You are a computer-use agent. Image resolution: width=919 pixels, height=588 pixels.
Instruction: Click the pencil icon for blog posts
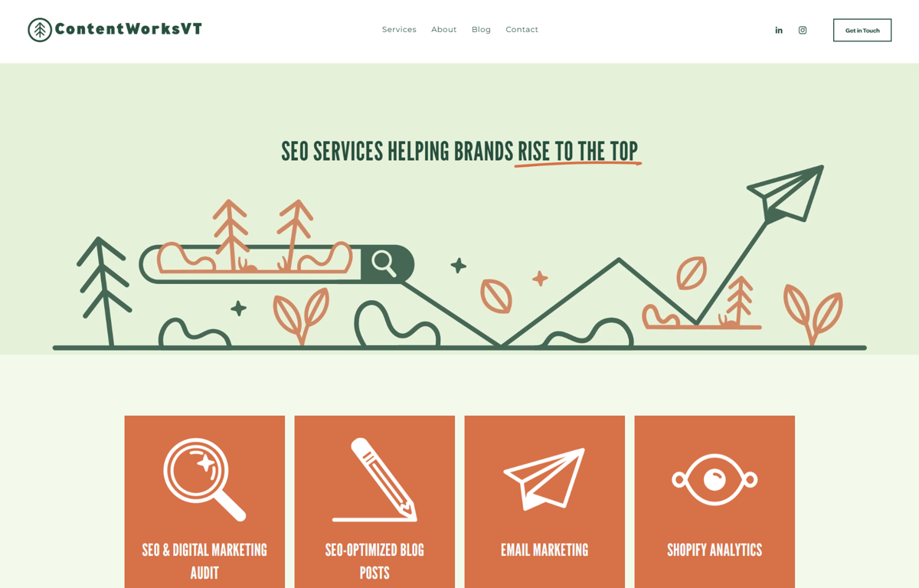click(374, 479)
